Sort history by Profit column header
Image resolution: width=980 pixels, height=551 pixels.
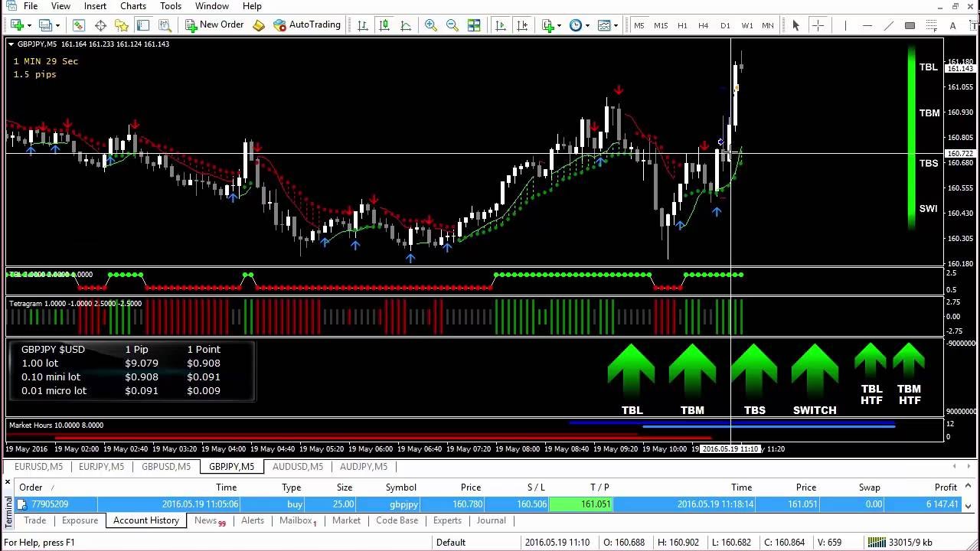(946, 487)
